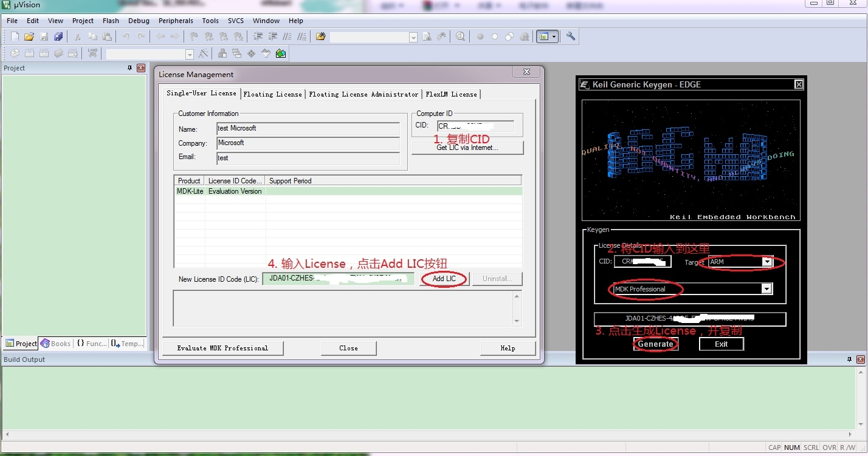The width and height of the screenshot is (868, 456).
Task: Click the Save All icon
Action: pyautogui.click(x=58, y=37)
